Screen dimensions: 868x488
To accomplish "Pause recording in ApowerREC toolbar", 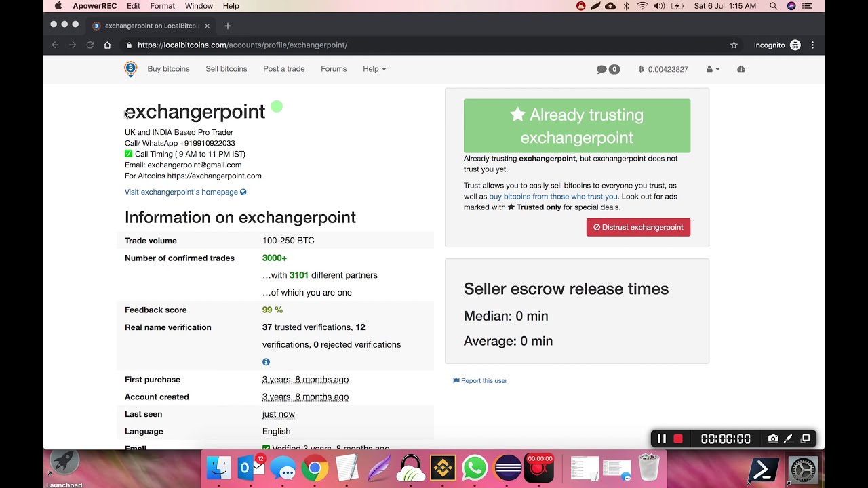I will point(662,439).
